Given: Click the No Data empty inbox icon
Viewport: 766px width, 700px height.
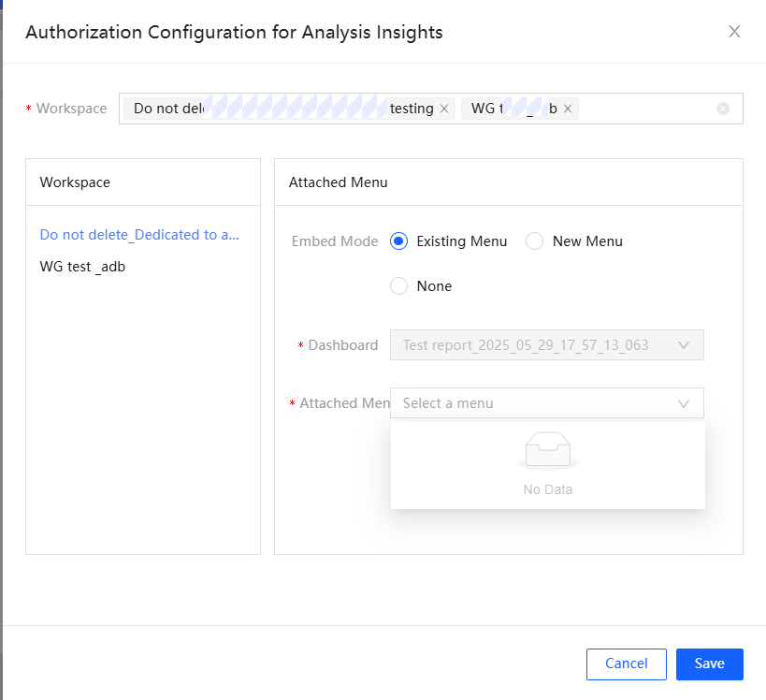Looking at the screenshot, I should (x=547, y=450).
